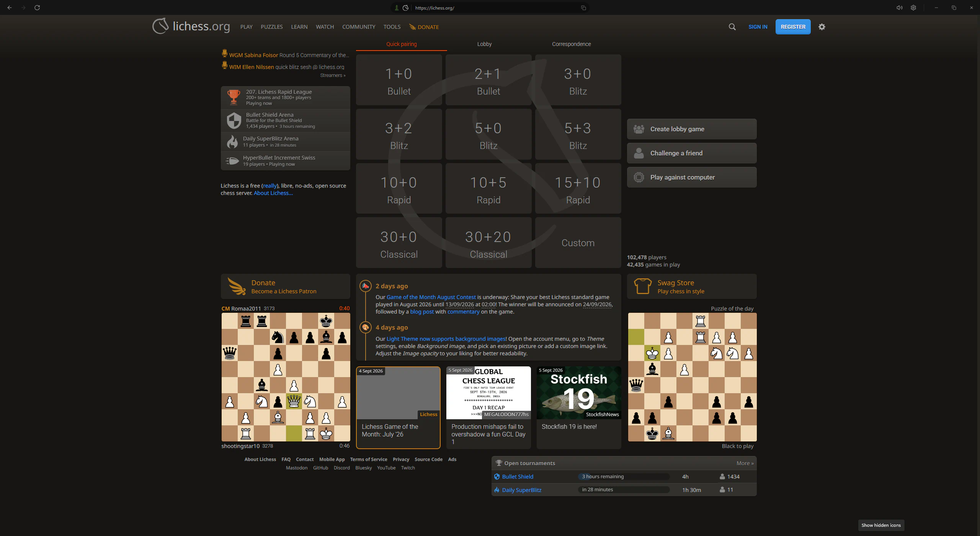This screenshot has height=536, width=980.
Task: Click the address bar showing https://lichess.org/
Action: tap(490, 8)
